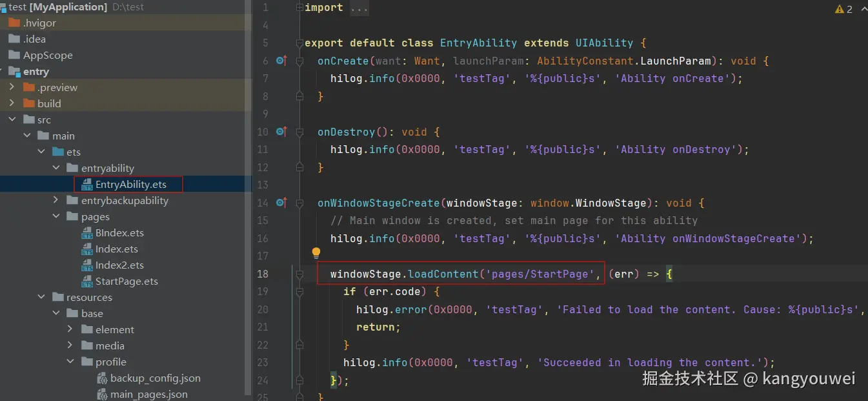Viewport: 868px width, 401px height.
Task: Fold the onCreate method on line 6
Action: click(x=299, y=61)
